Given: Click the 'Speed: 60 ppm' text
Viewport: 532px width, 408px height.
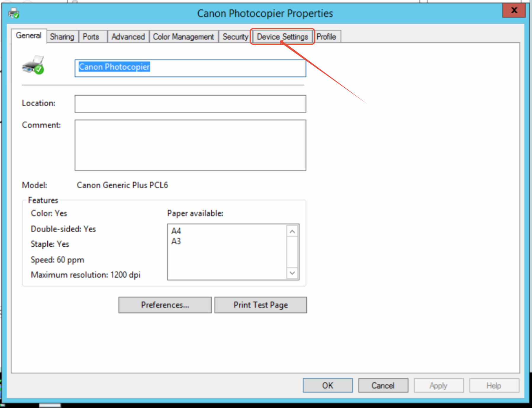Looking at the screenshot, I should (x=57, y=260).
